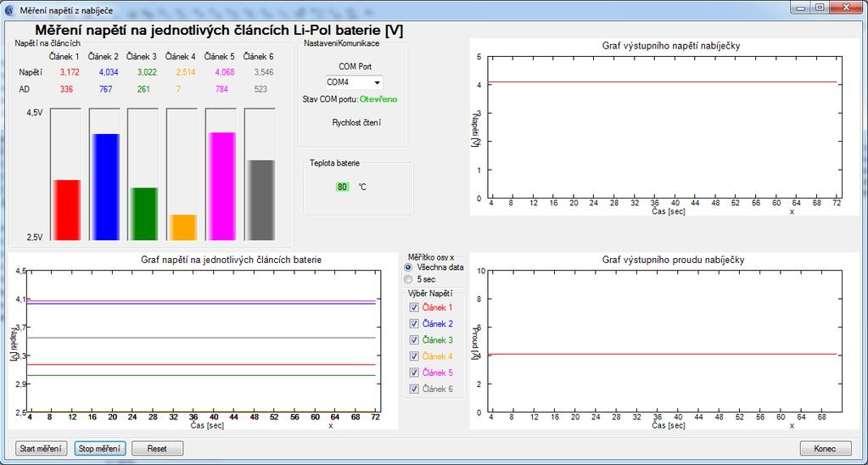Click voltage value 3,546 for Článek 6
This screenshot has height=465, width=868.
[x=264, y=72]
